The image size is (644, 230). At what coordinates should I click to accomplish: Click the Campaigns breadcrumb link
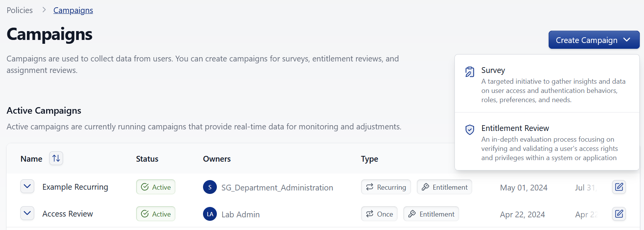click(x=73, y=10)
